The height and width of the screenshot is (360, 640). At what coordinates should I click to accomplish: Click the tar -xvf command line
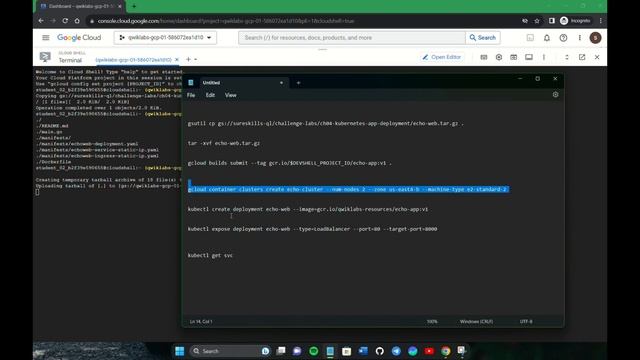[x=224, y=143]
